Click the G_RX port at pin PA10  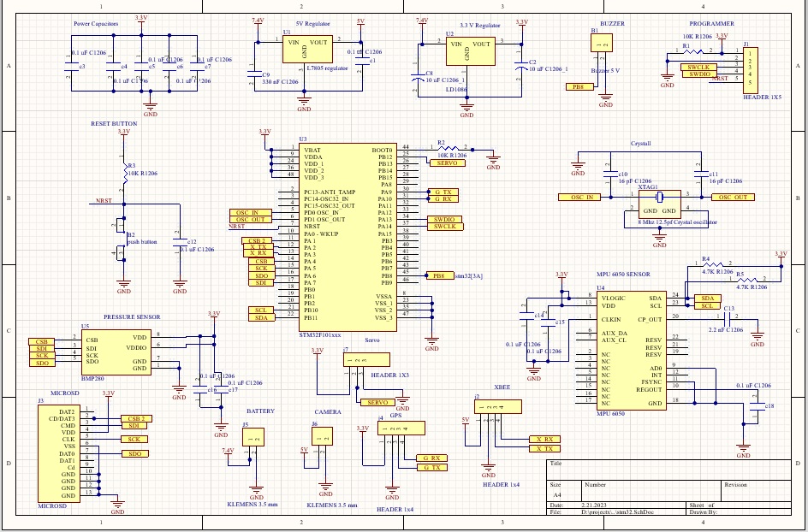443,198
